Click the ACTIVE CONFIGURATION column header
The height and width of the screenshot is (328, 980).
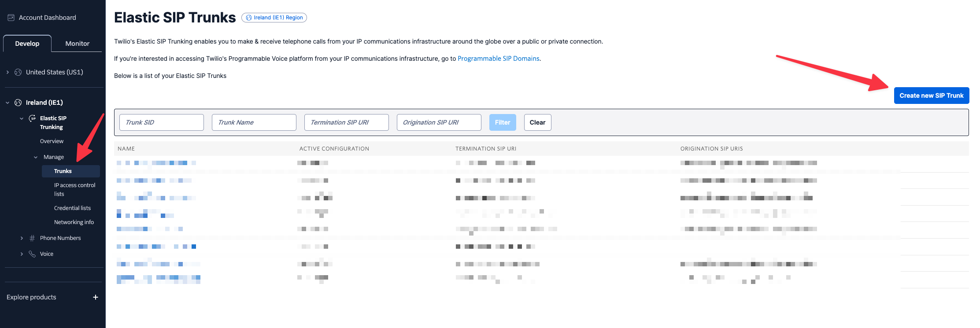click(334, 149)
